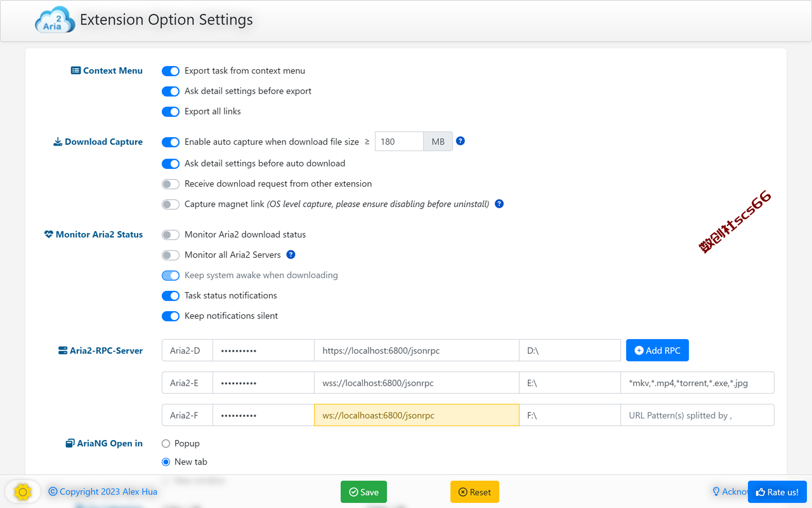Image resolution: width=812 pixels, height=508 pixels.
Task: Enable Monitor all Aria2 Servers switch
Action: (171, 255)
